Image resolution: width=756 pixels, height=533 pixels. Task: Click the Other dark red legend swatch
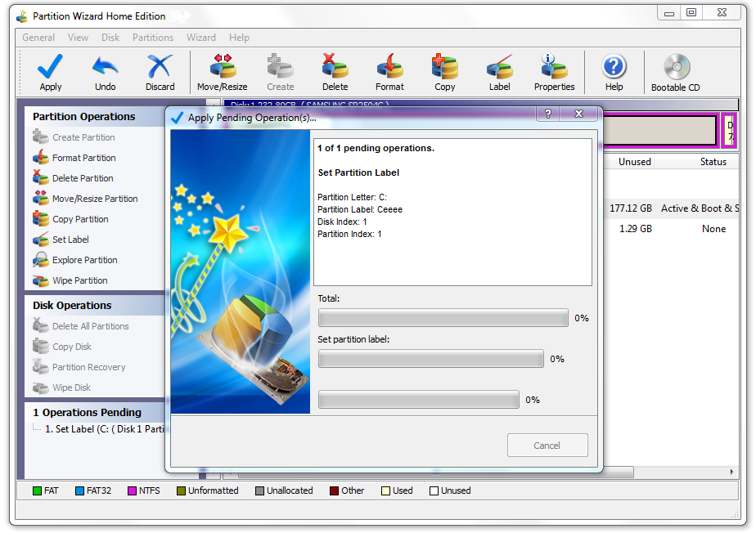tap(334, 491)
